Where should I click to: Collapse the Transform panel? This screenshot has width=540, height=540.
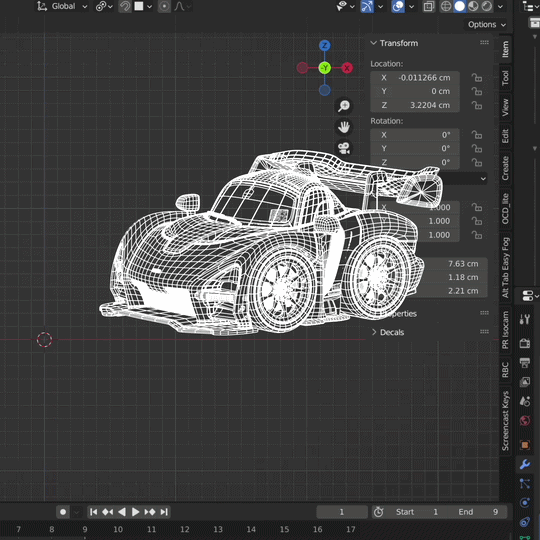(373, 43)
